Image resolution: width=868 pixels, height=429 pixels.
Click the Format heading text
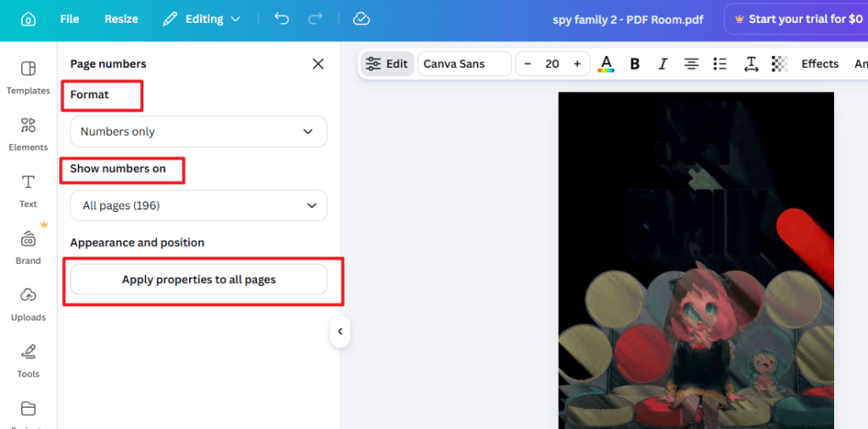coord(89,95)
